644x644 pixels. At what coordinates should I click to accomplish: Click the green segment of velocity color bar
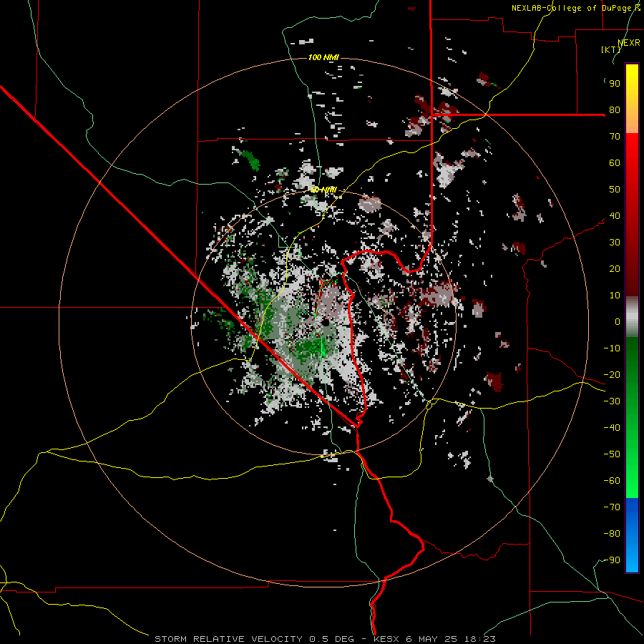pyautogui.click(x=632, y=417)
